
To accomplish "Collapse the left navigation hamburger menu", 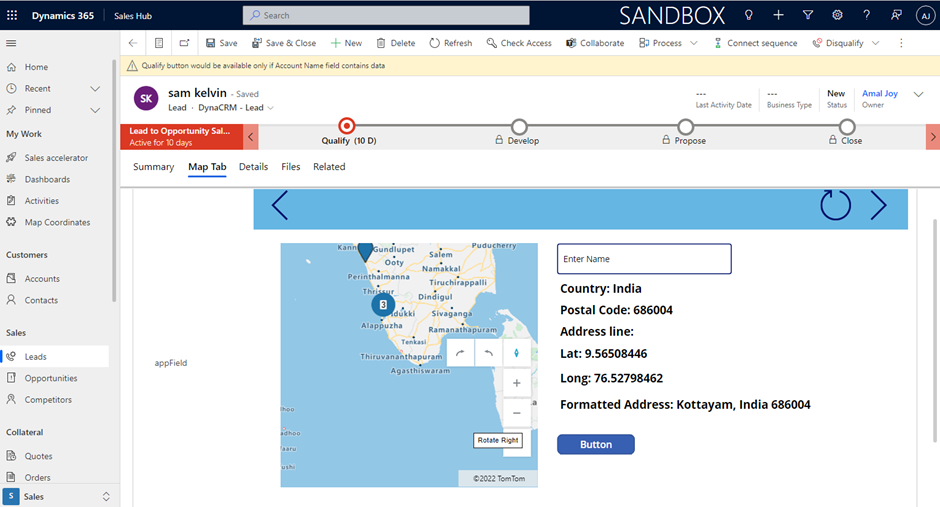I will coord(12,43).
